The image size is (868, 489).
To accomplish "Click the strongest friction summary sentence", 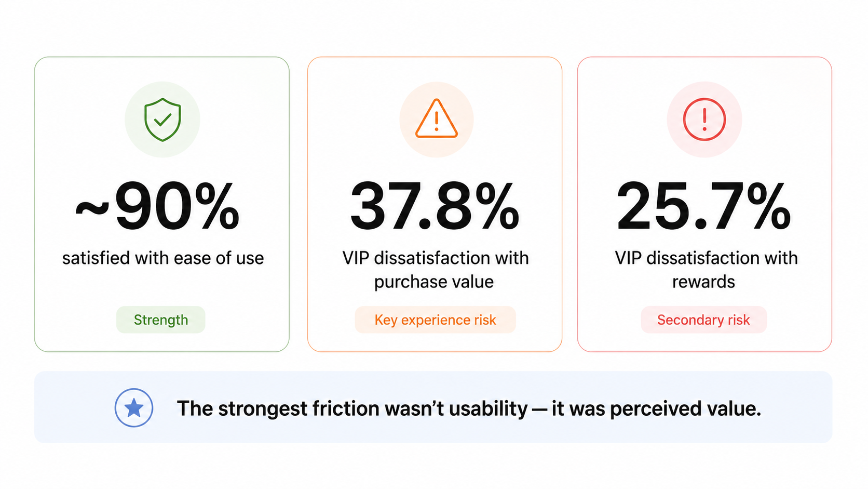I will [469, 408].
